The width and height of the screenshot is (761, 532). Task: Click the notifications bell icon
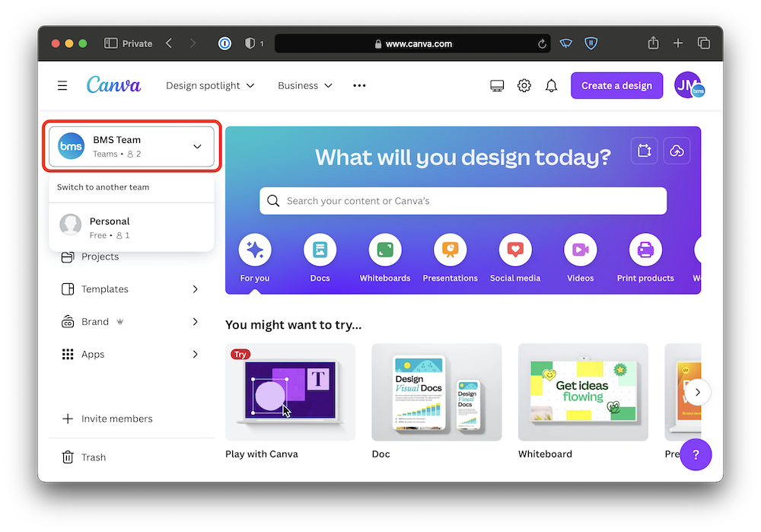552,86
